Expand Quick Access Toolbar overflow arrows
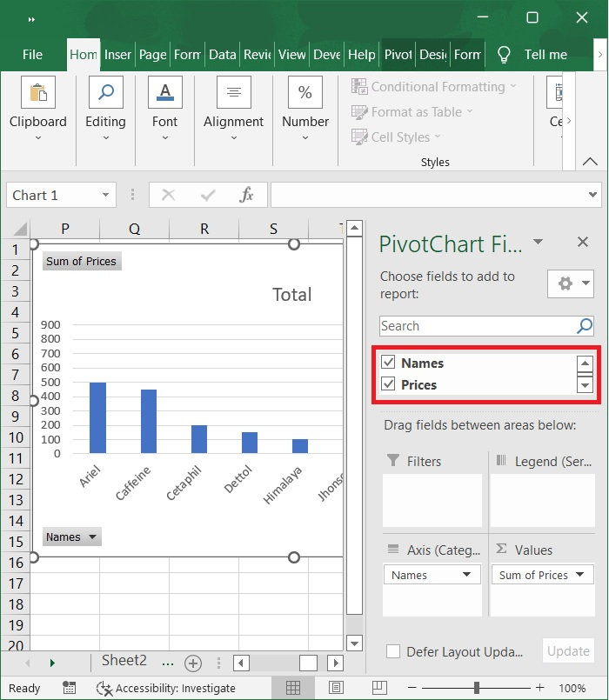609x700 pixels. coord(31,19)
